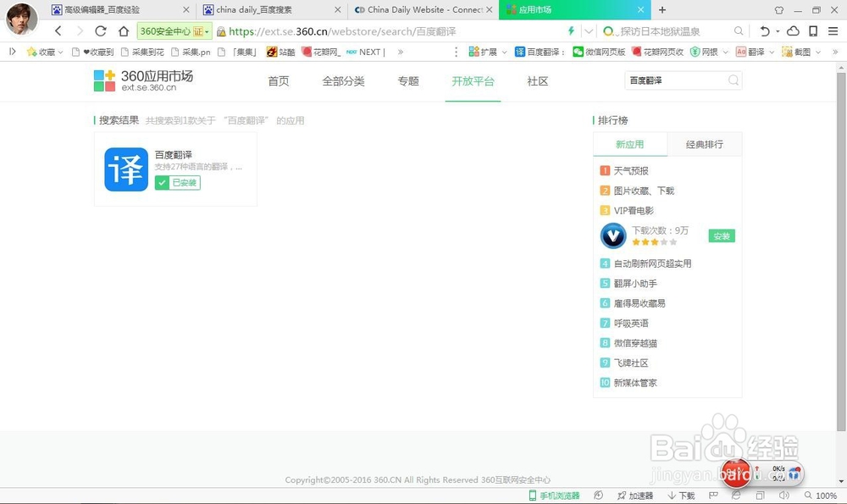Open 天气预报 in ranking list
This screenshot has height=504, width=847.
click(x=631, y=171)
